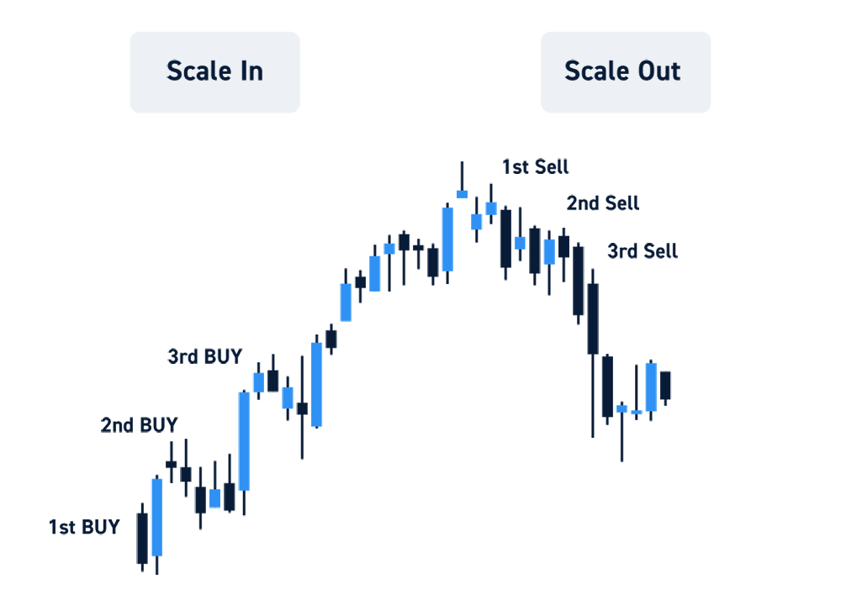Click the last dark candle on the far right
Image resolution: width=841 pixels, height=616 pixels.
click(665, 386)
